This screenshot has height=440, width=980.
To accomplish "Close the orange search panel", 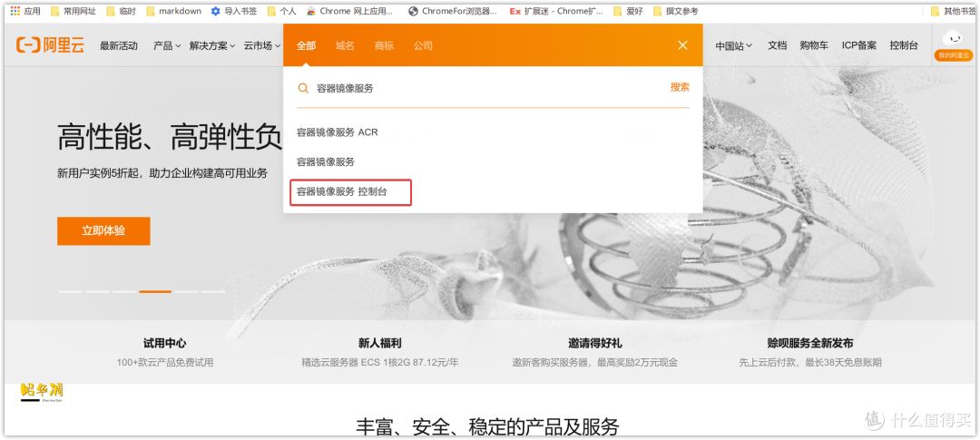I will 682,45.
